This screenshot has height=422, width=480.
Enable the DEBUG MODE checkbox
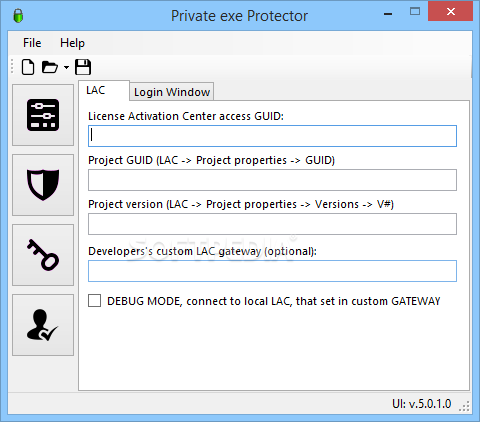click(x=95, y=301)
